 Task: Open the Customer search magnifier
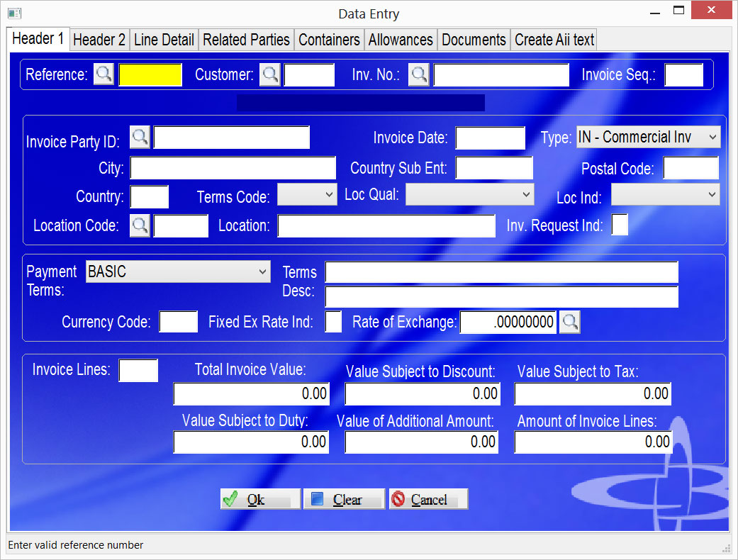[x=269, y=74]
